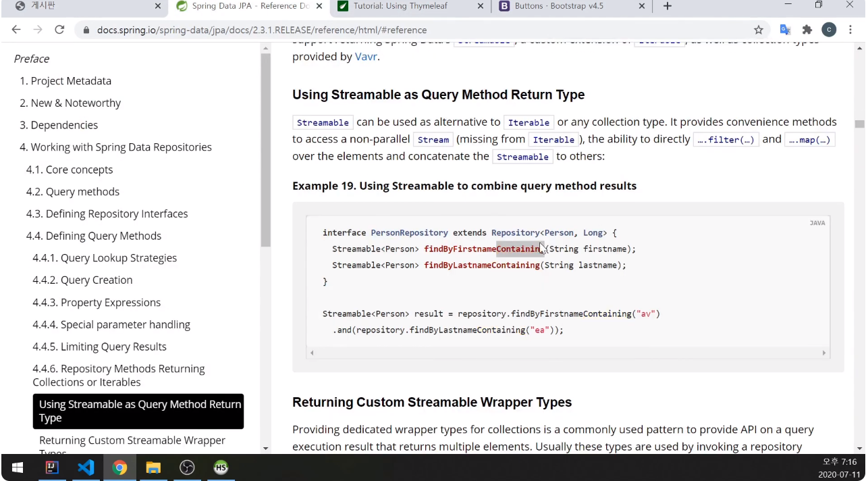Close the Tutorial: Using Thymeleaf tab
This screenshot has width=868, height=481.
coord(481,6)
